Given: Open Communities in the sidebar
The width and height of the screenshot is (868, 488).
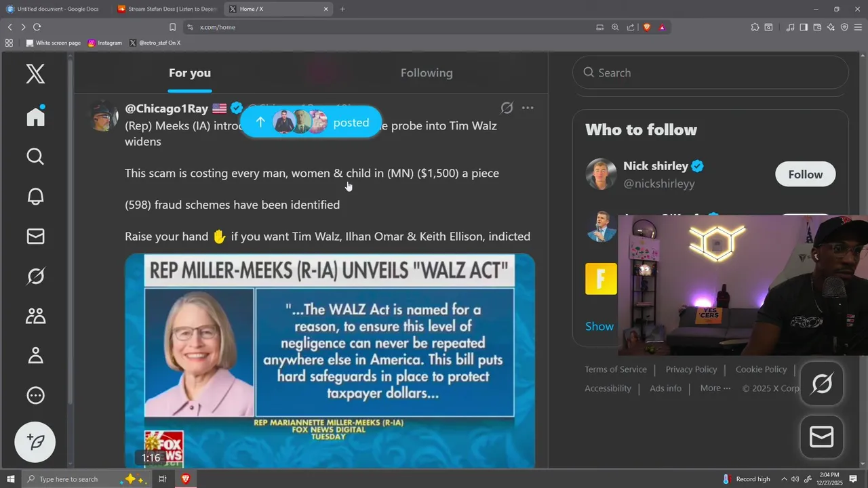Looking at the screenshot, I should (35, 316).
